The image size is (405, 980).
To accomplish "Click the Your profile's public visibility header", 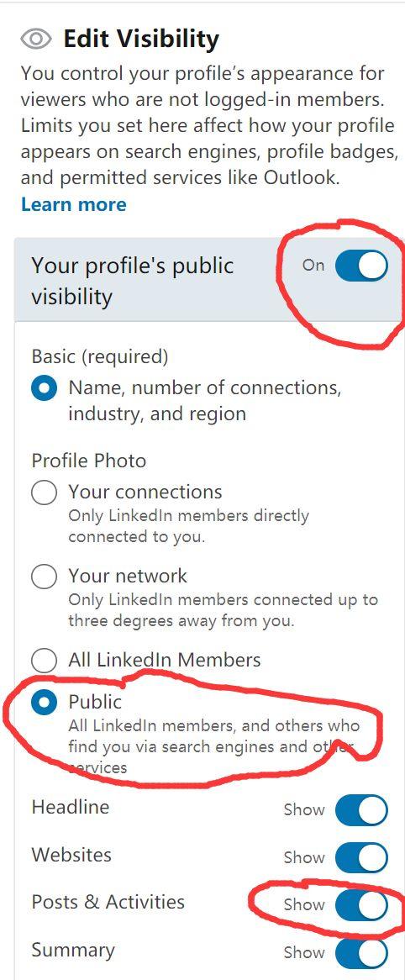I will pyautogui.click(x=133, y=281).
